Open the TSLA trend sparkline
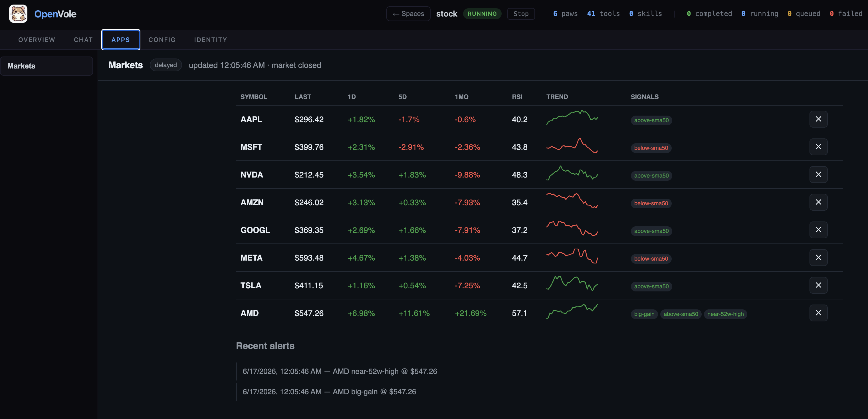The image size is (868, 419). (572, 283)
